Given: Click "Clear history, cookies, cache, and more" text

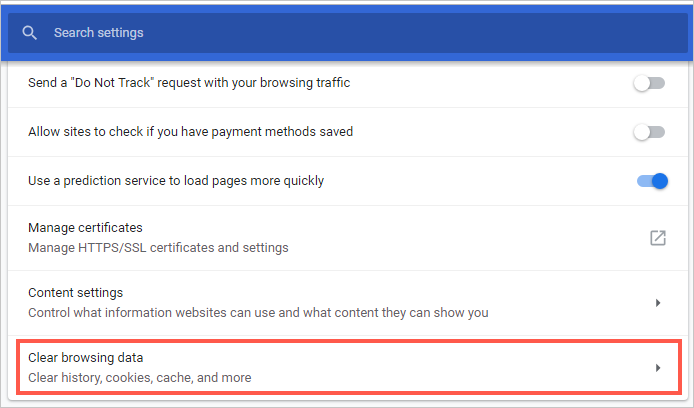Looking at the screenshot, I should point(139,377).
